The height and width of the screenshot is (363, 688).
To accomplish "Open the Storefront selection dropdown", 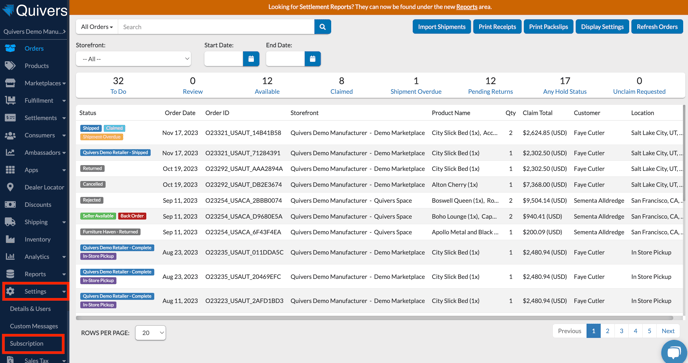I will point(133,59).
